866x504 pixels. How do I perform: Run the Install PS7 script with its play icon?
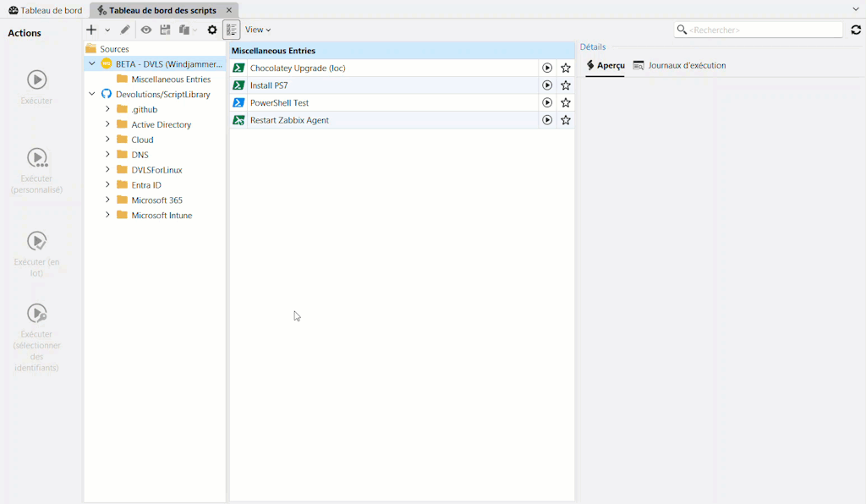coord(546,85)
